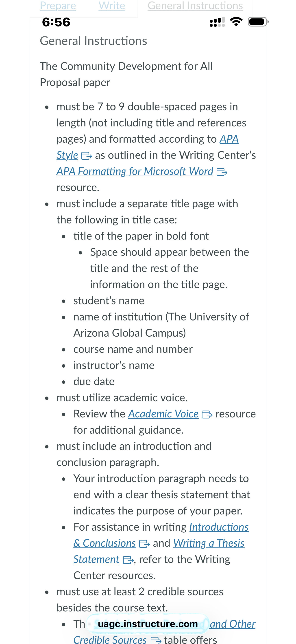Tap the cellular signal icon

[x=217, y=22]
